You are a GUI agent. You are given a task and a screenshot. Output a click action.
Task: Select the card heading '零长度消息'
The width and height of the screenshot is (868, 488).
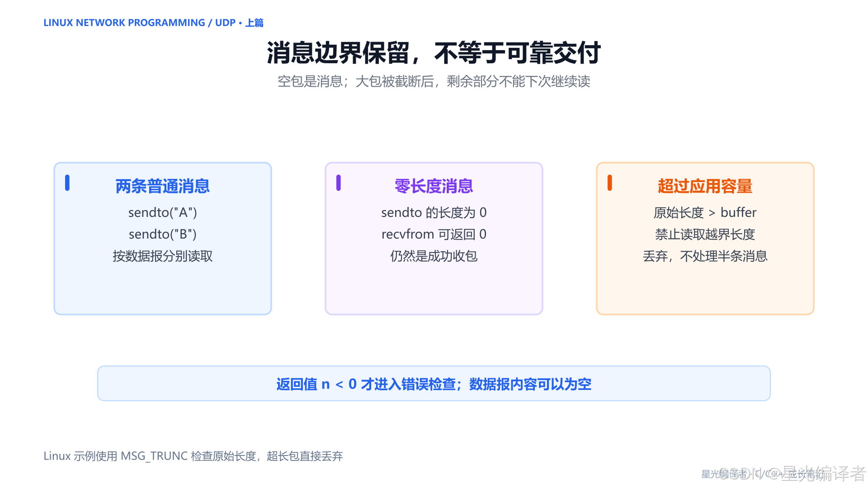434,186
